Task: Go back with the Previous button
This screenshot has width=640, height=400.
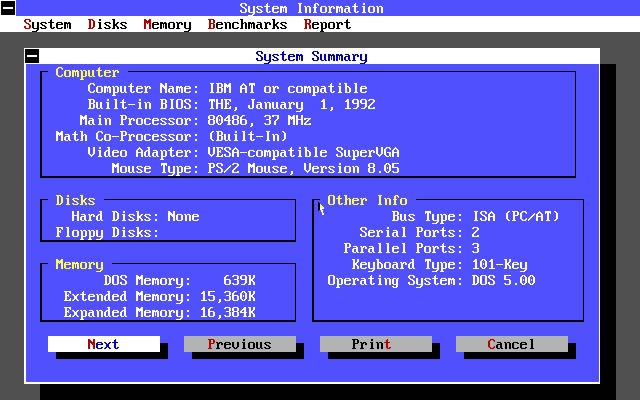Action: [x=240, y=344]
